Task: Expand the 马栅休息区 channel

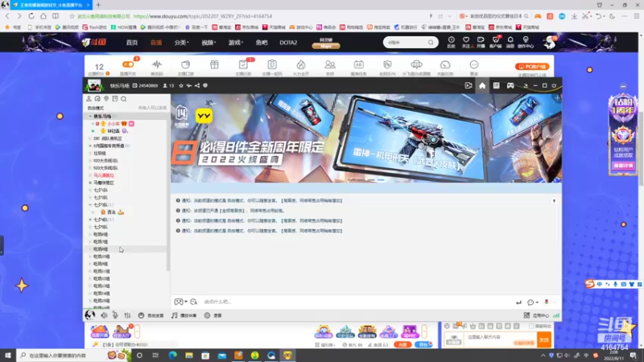Action: coord(90,183)
